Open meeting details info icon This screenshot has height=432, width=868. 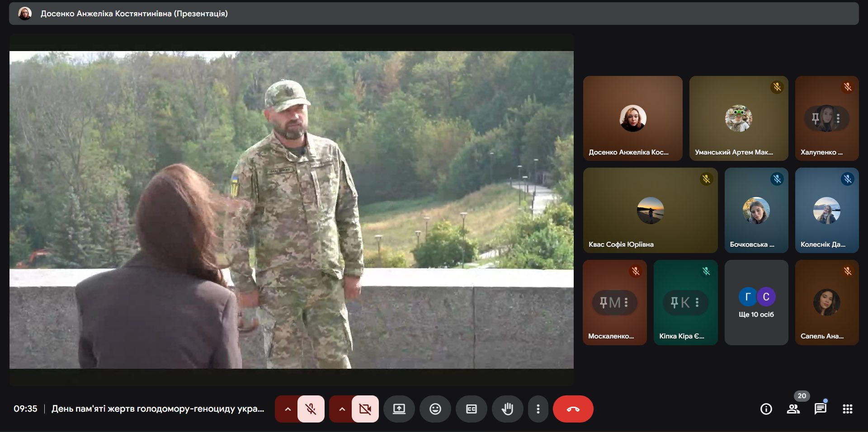click(766, 409)
